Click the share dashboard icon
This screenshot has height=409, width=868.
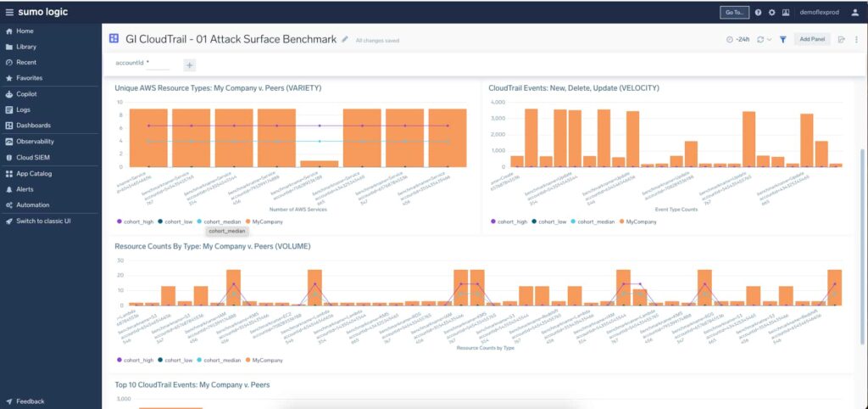click(x=842, y=40)
